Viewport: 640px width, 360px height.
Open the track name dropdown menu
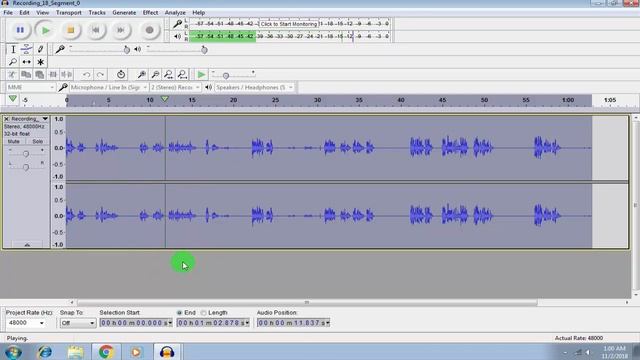coord(45,119)
